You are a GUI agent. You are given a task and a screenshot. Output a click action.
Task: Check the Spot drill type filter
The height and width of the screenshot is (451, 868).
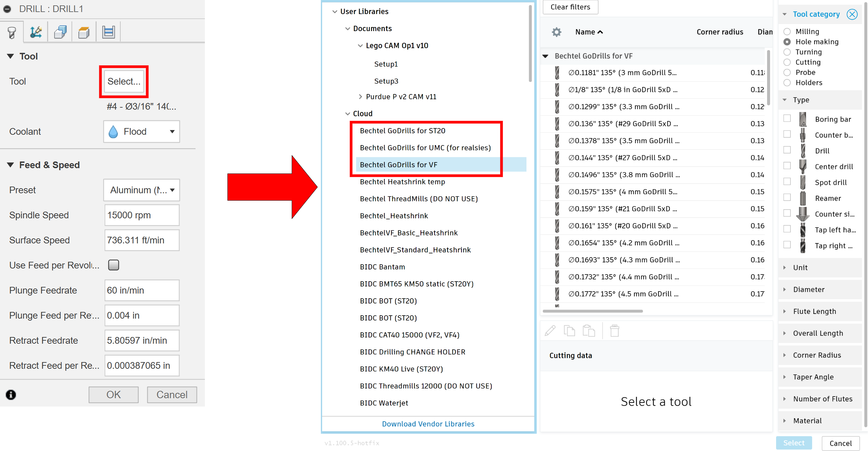[787, 182]
